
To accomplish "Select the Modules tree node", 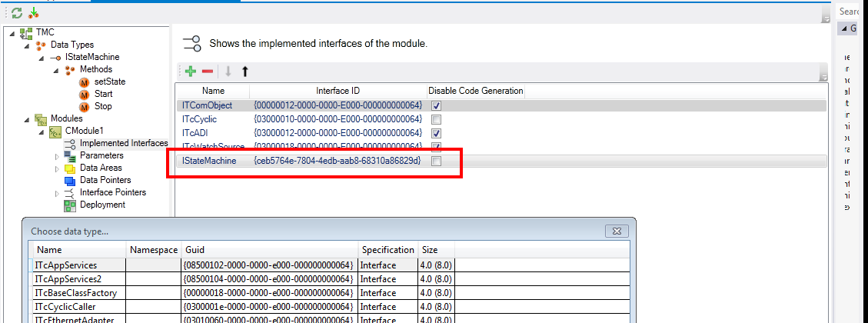I will click(66, 118).
